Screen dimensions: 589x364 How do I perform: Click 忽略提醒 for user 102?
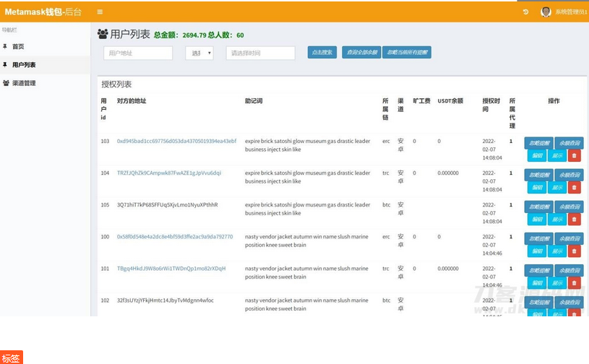[x=538, y=303]
